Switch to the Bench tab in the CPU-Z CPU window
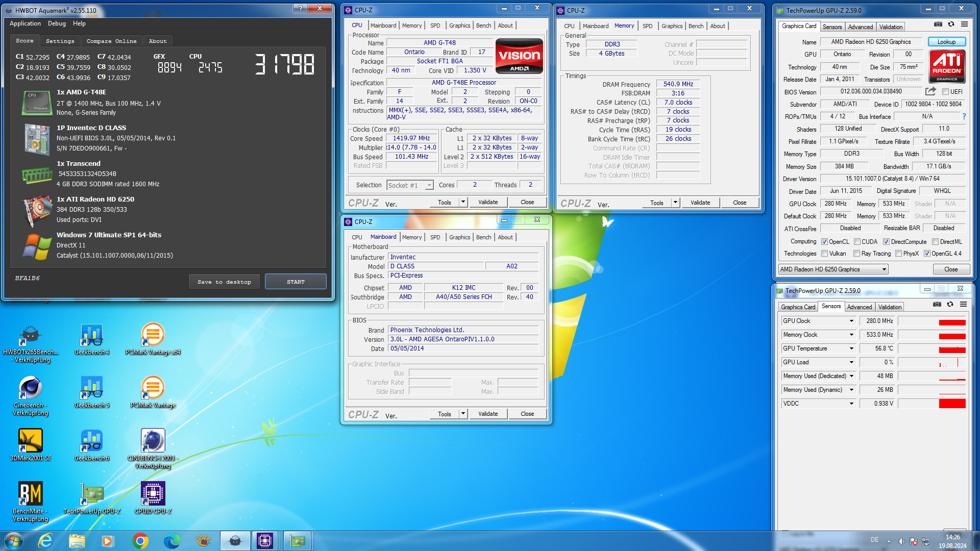The height and width of the screenshot is (551, 980). pyautogui.click(x=483, y=26)
